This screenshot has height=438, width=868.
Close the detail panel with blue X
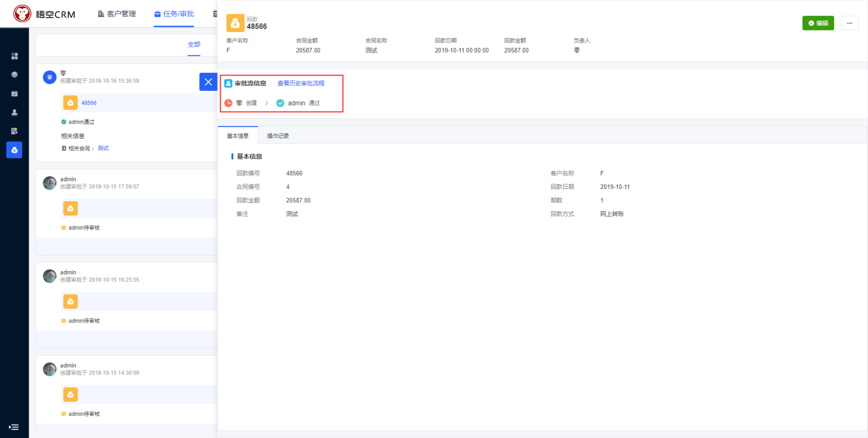pyautogui.click(x=208, y=82)
